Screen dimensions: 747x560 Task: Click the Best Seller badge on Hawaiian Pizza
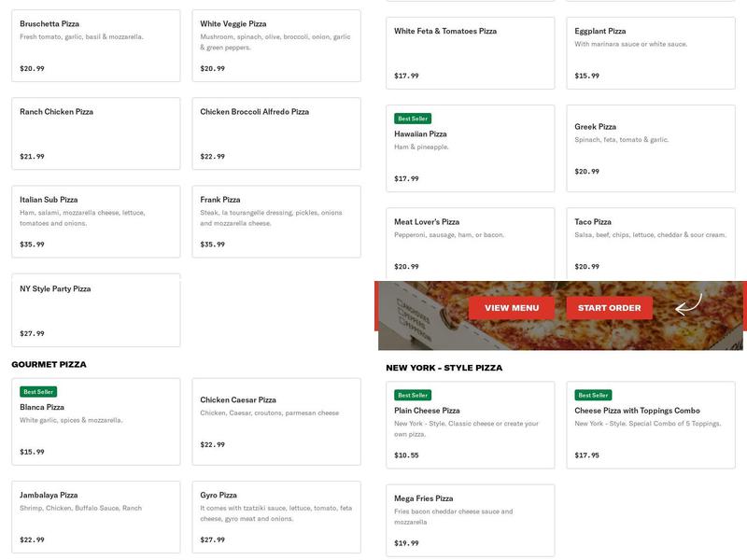point(412,116)
